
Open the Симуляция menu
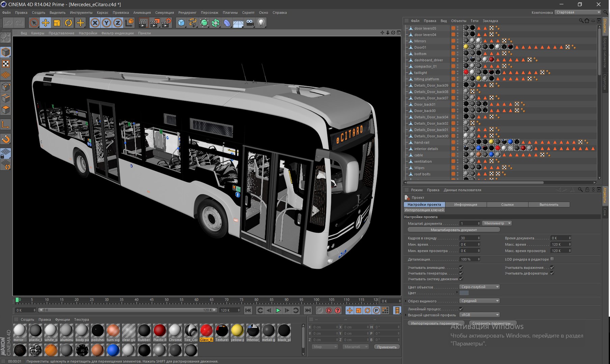(x=165, y=12)
